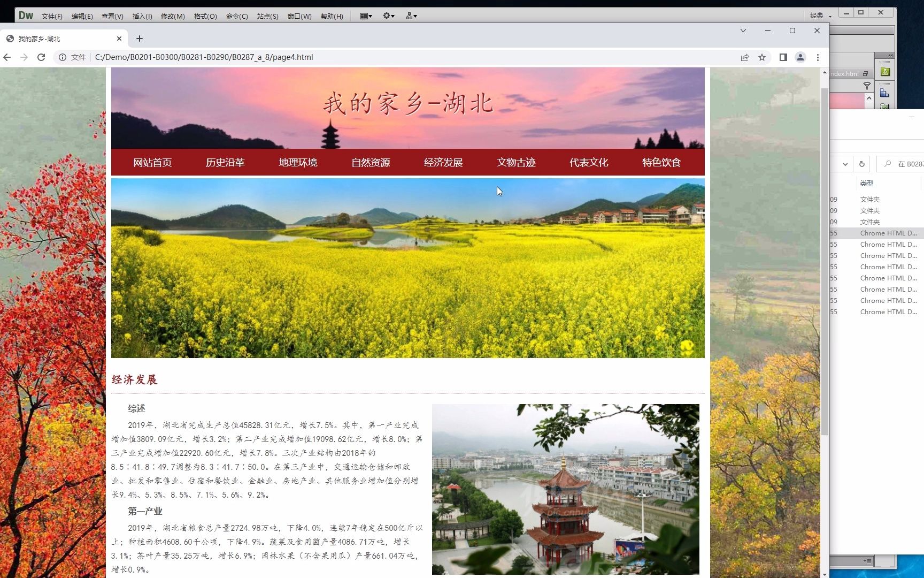Open a new browser tab
Screen dimensions: 924x578
(x=140, y=39)
